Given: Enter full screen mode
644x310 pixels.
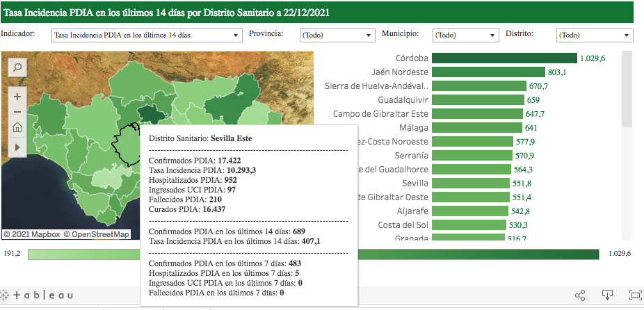Looking at the screenshot, I should (x=634, y=295).
